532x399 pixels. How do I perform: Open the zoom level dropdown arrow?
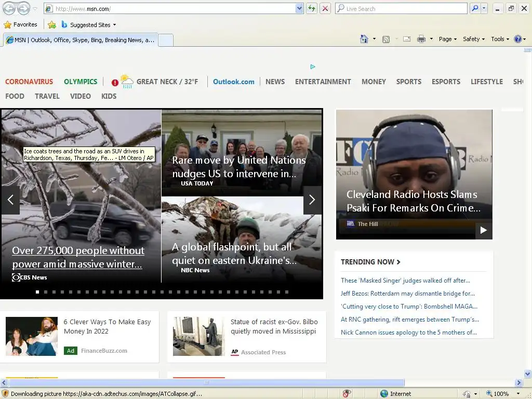click(x=518, y=394)
